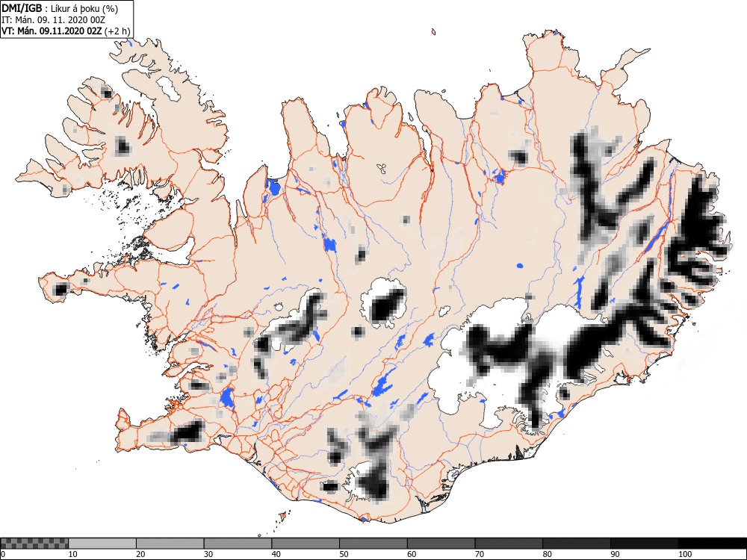The width and height of the screenshot is (747, 560).
Task: Click the white Drangajökull glacier in the Westfjords
Action: 168,88
